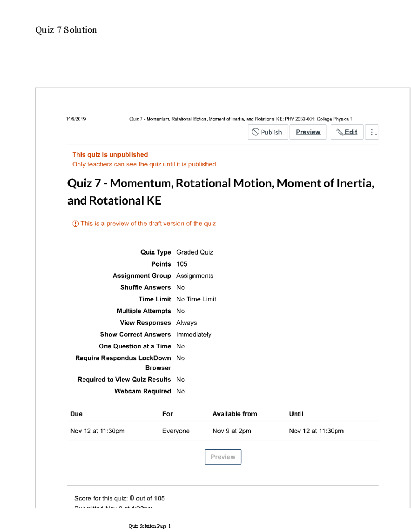Click the 'Available from' column header
Viewport: 411px width, 532px height.
pyautogui.click(x=235, y=414)
